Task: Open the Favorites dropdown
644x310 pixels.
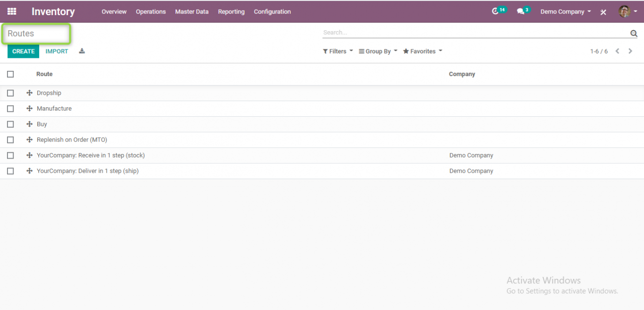Action: pyautogui.click(x=422, y=51)
